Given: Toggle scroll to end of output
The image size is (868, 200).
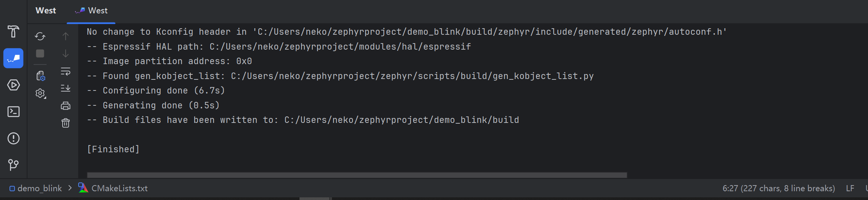Looking at the screenshot, I should pyautogui.click(x=66, y=89).
